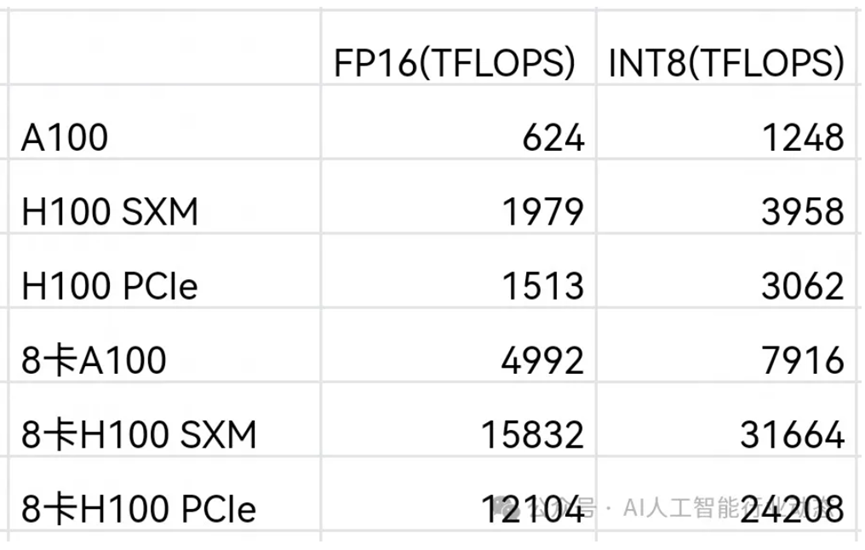
Task: Select the cell with value 15832
Action: 530,434
